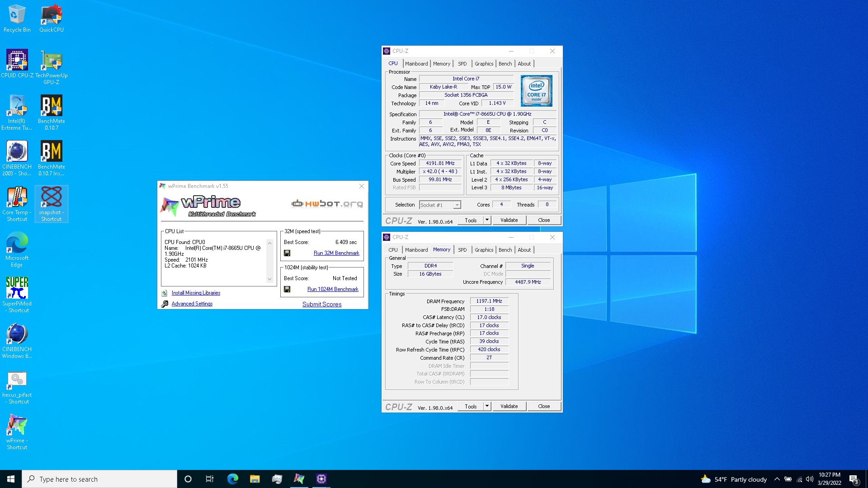Image resolution: width=868 pixels, height=488 pixels.
Task: Open Microsoft Edge desktop icon
Action: [x=17, y=249]
